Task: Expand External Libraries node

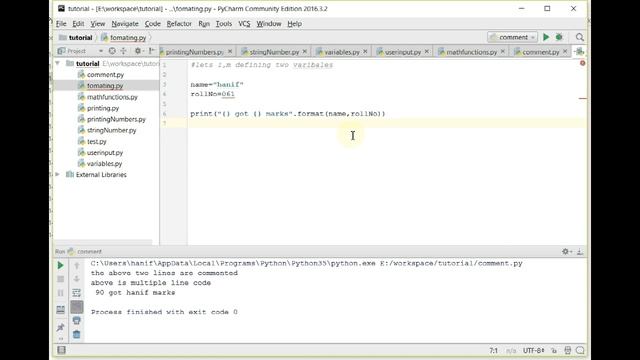Action: (58, 174)
